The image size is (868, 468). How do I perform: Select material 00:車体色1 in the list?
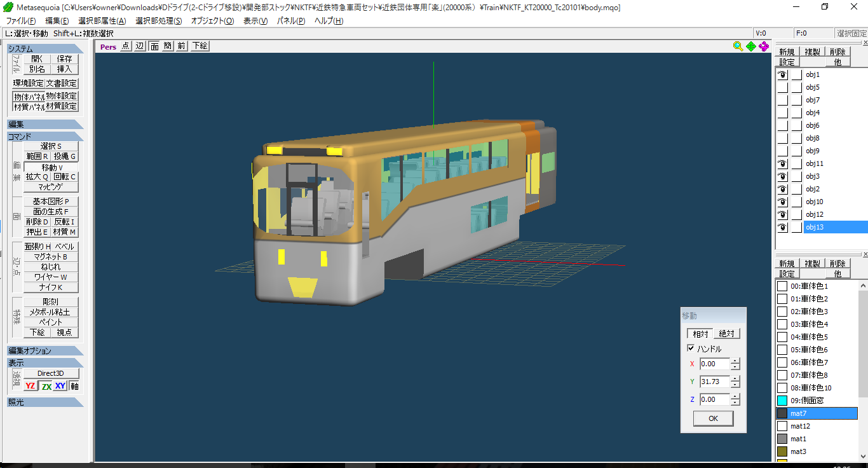(x=809, y=286)
